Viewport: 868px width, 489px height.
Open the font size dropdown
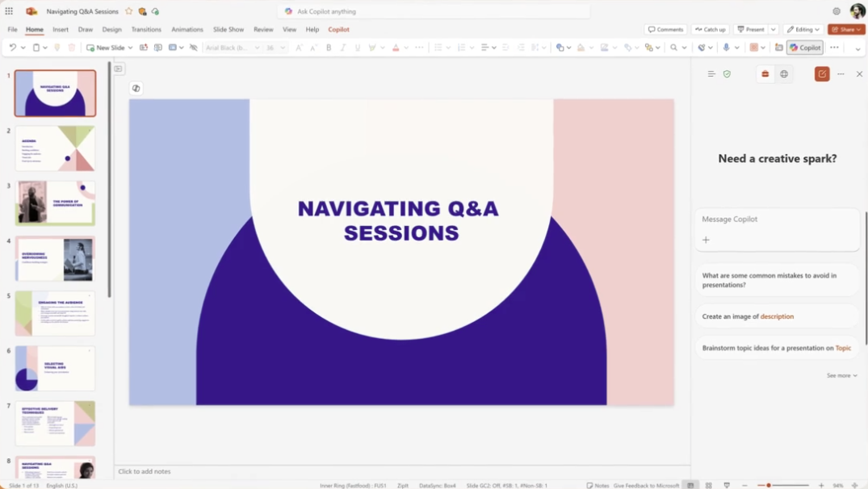point(281,48)
